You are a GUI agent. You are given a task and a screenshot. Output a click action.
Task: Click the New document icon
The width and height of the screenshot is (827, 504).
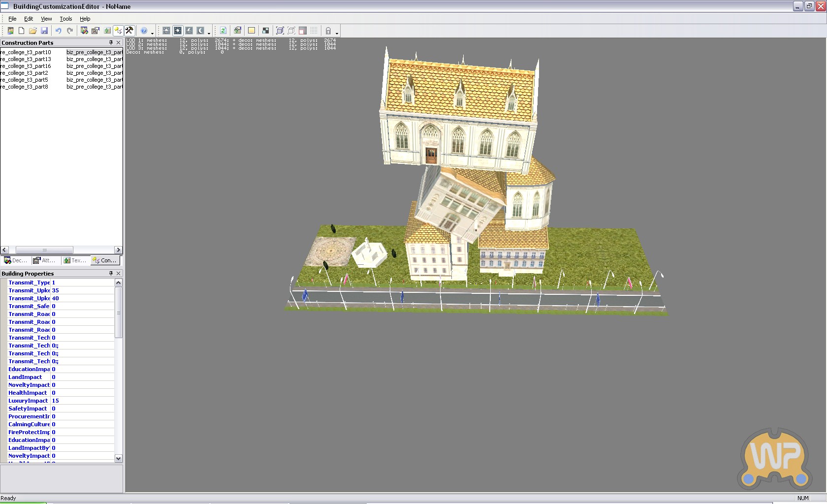pyautogui.click(x=21, y=31)
